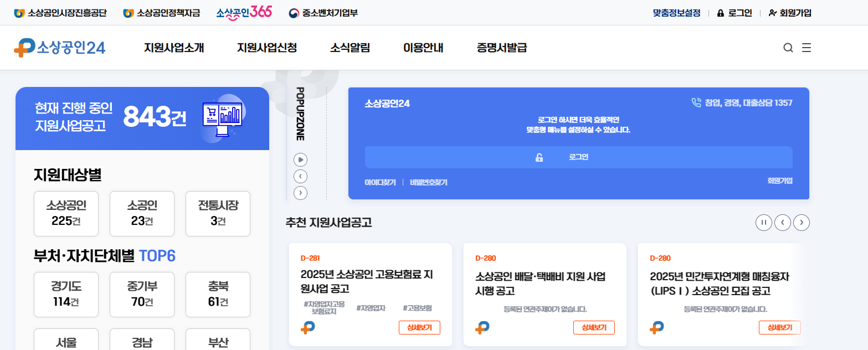Click the 소상공인365 logo link

(x=244, y=12)
